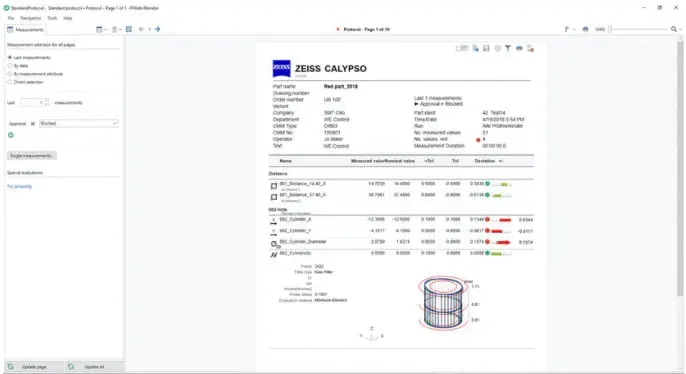Go to the previous page arrow

(141, 29)
